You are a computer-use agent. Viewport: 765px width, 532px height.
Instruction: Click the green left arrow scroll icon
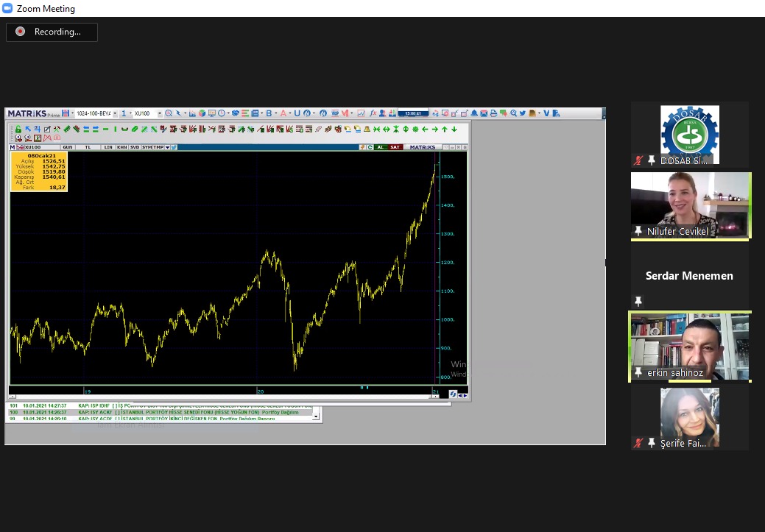425,130
